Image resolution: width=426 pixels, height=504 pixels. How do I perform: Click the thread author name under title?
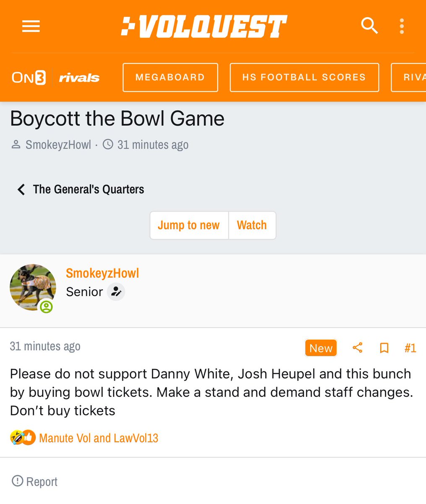click(x=58, y=145)
